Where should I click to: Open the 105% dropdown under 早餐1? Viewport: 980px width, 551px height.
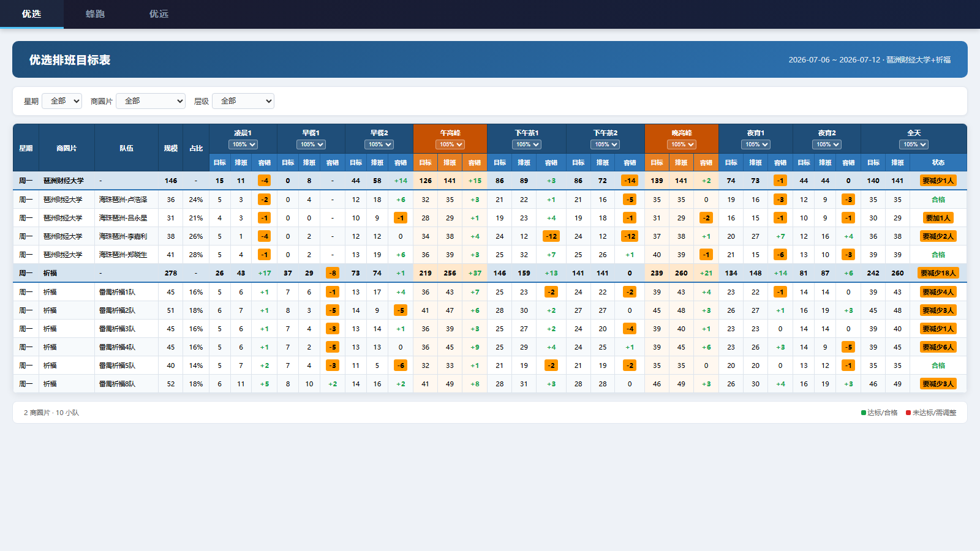(x=311, y=144)
